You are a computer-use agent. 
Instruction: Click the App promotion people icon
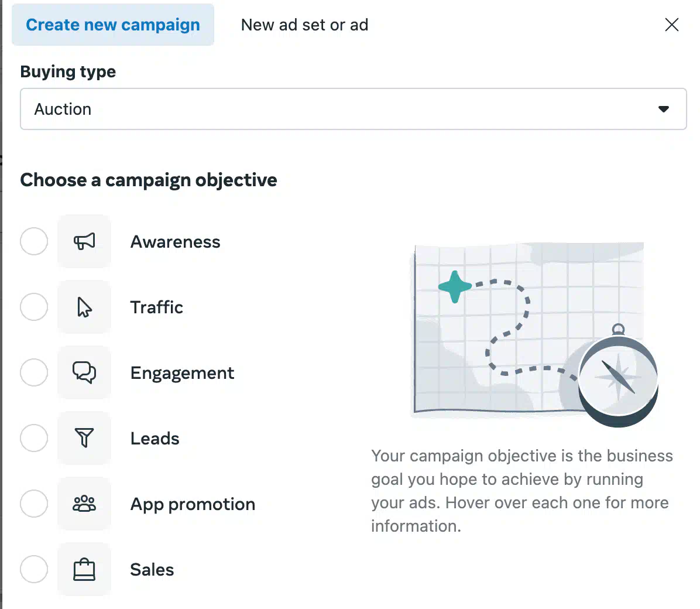pos(84,504)
